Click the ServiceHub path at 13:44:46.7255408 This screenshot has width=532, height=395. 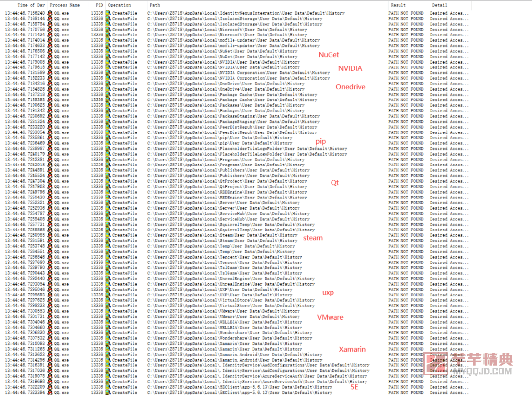(x=229, y=219)
